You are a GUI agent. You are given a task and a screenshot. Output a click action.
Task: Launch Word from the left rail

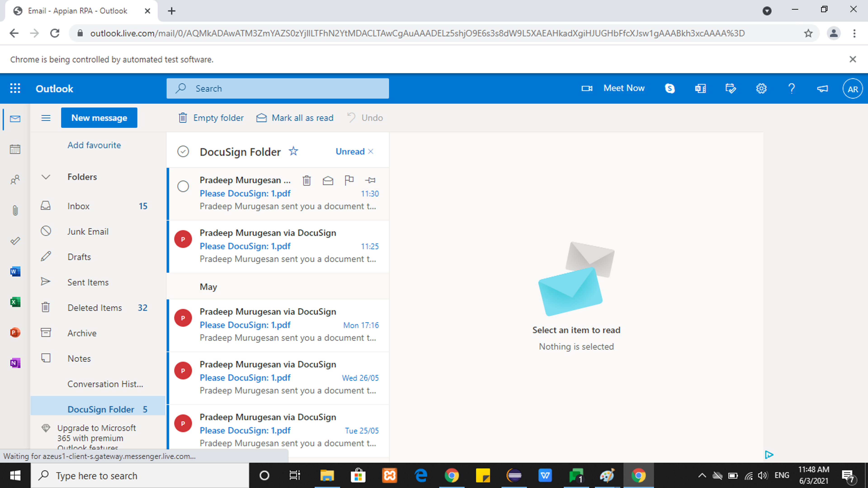pyautogui.click(x=15, y=271)
